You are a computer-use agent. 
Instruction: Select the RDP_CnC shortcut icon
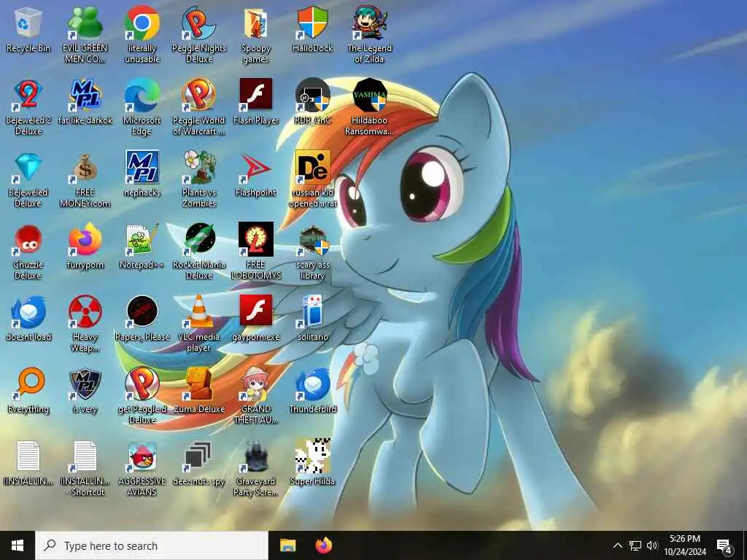pyautogui.click(x=312, y=95)
